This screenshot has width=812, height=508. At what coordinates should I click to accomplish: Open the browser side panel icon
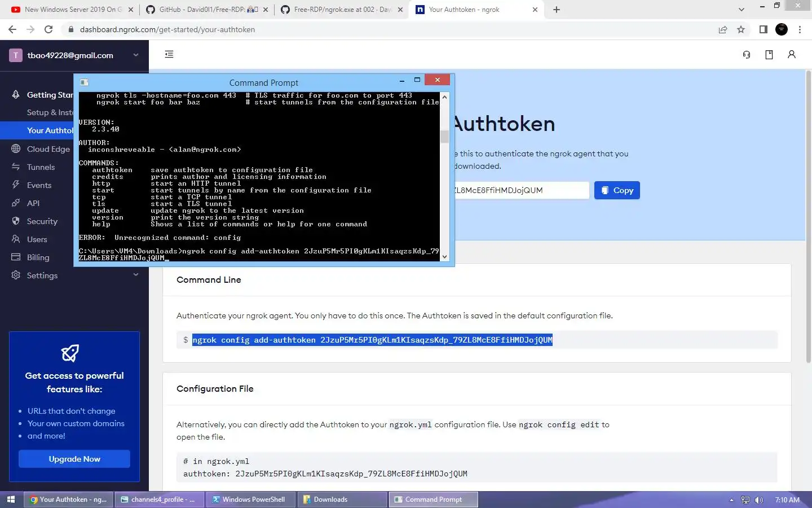[763, 29]
